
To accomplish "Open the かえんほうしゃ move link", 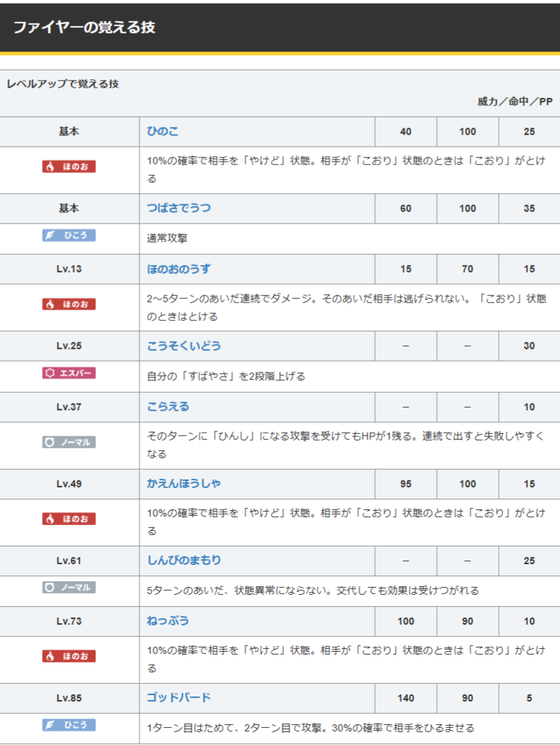I will tap(184, 484).
